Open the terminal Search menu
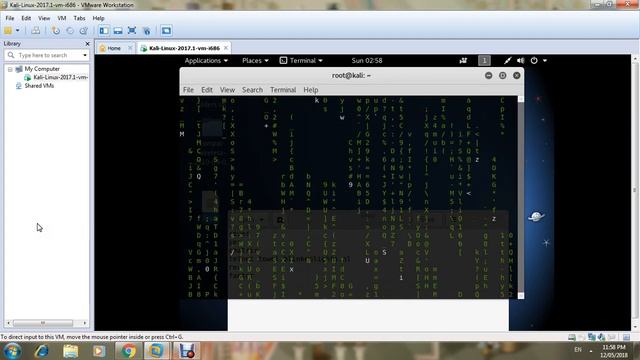640x360 pixels. tap(252, 90)
